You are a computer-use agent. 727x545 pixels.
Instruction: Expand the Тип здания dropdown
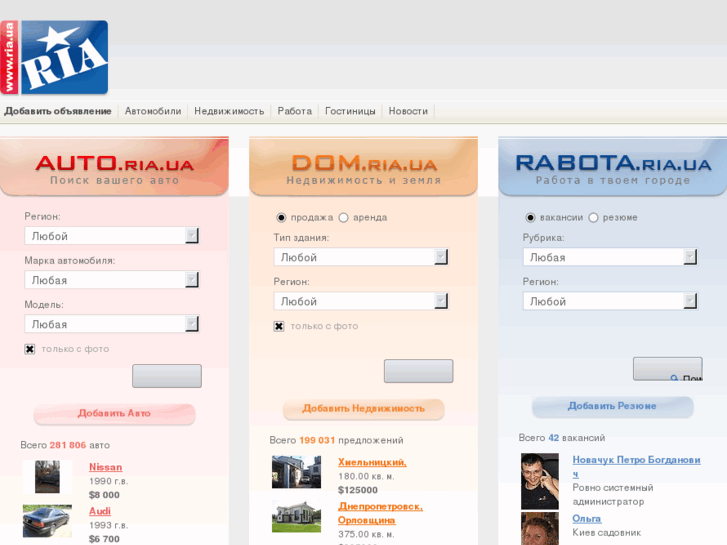tap(361, 257)
